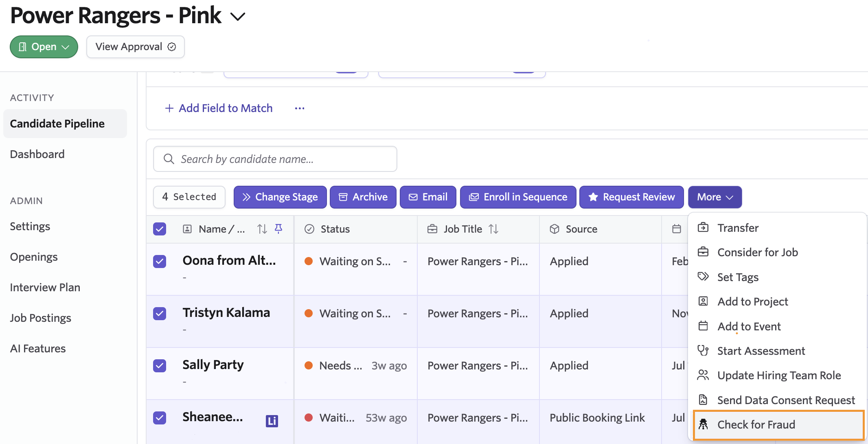Deselect Tristyn Kalama's row checkbox
The width and height of the screenshot is (868, 444).
tap(160, 314)
